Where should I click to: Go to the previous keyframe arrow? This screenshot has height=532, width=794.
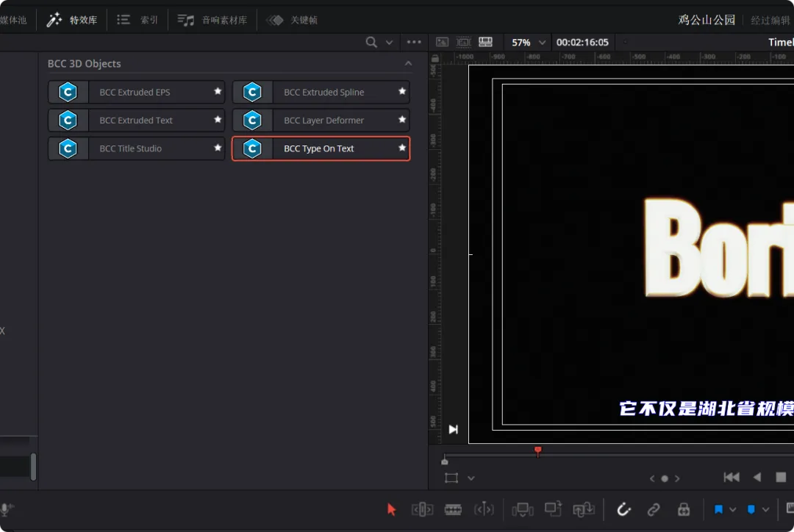[x=651, y=478]
